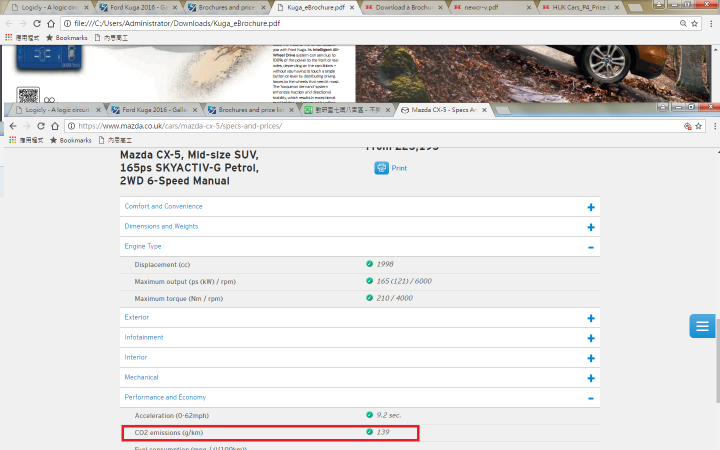
Task: Close the Mazda CX-5 Specs tab
Action: pos(484,110)
